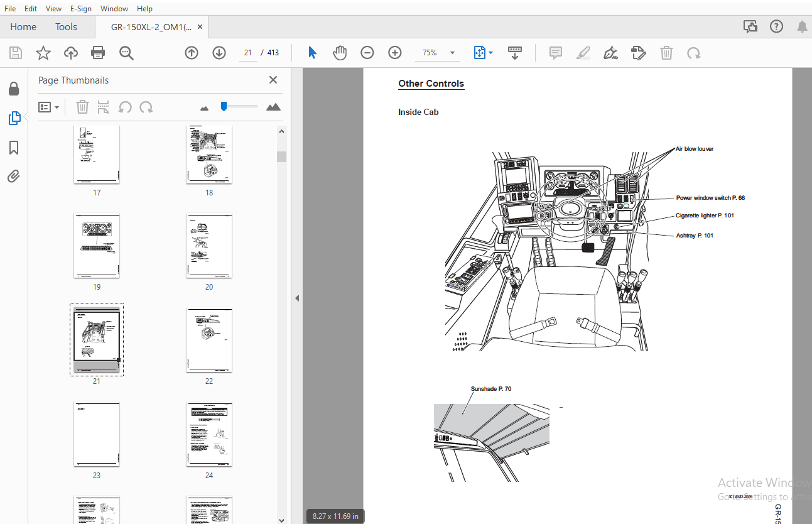Click the Save file icon
812x524 pixels.
[x=15, y=53]
